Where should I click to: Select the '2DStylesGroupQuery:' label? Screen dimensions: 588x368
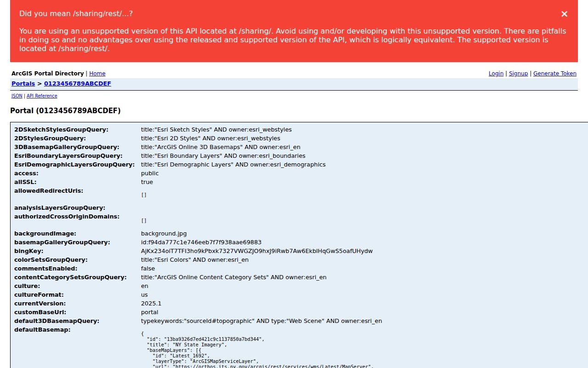pyautogui.click(x=50, y=138)
